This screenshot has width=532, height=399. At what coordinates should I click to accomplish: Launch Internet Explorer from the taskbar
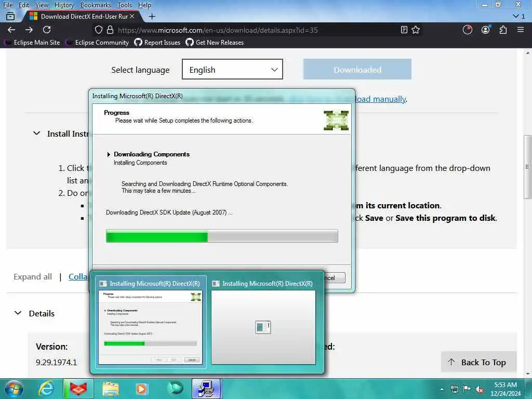click(46, 389)
